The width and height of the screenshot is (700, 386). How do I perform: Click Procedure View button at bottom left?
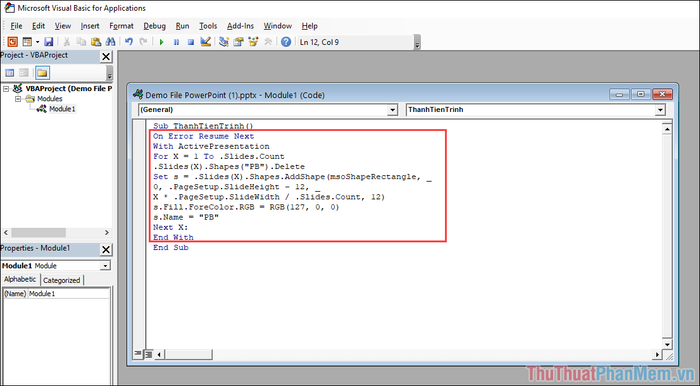click(138, 354)
